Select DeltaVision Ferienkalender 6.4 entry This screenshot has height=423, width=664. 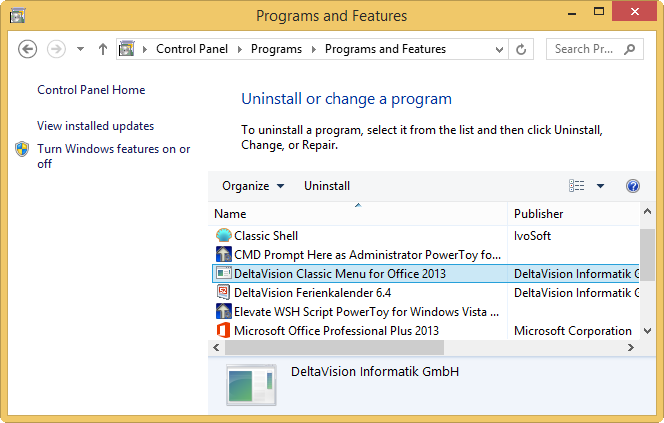tap(313, 293)
